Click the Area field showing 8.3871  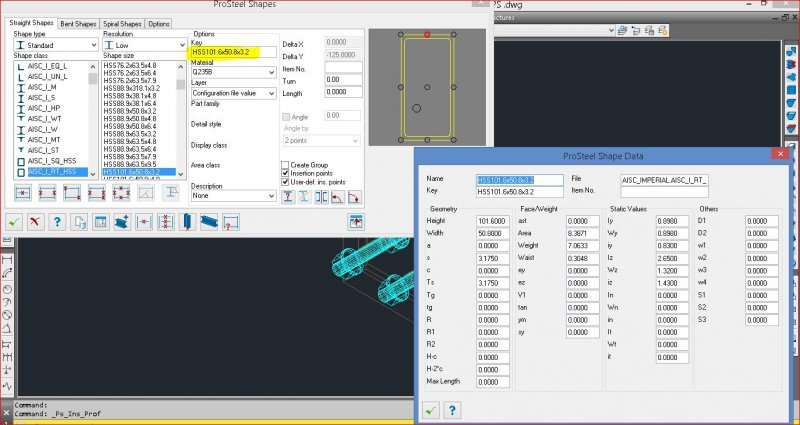tap(583, 233)
